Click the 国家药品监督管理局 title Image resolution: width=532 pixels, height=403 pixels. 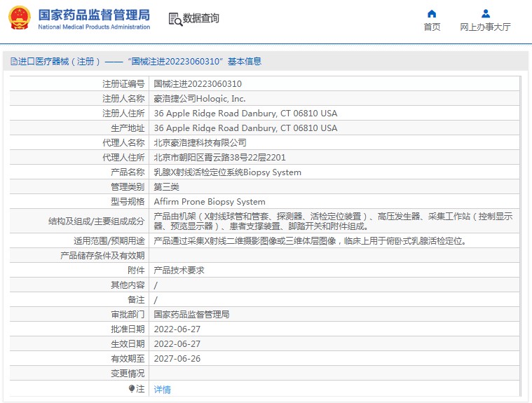coord(94,15)
